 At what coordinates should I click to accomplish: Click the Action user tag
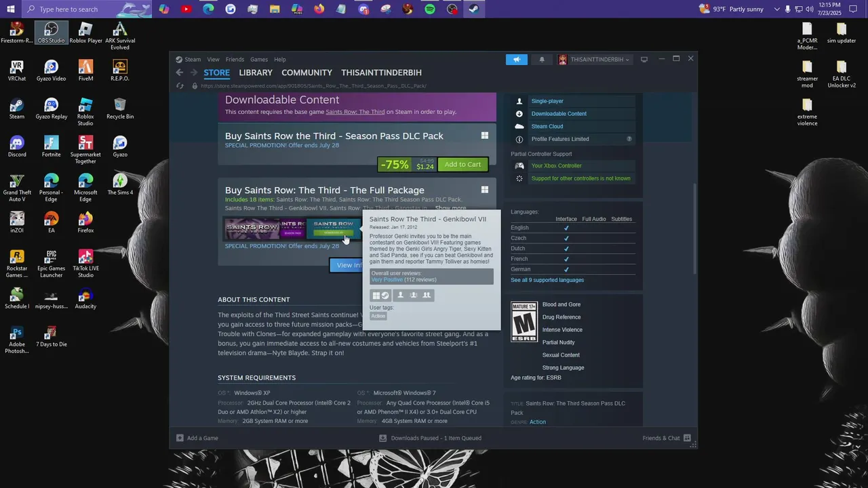[378, 316]
